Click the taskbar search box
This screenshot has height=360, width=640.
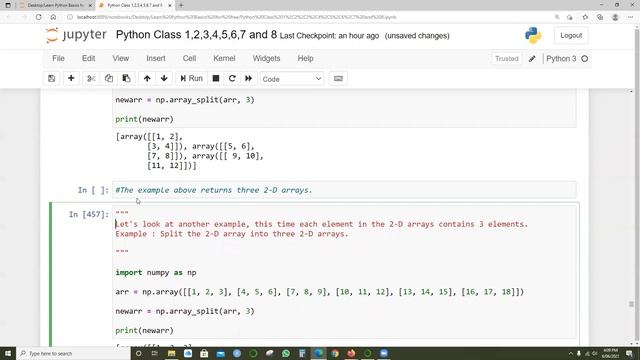(x=73, y=353)
